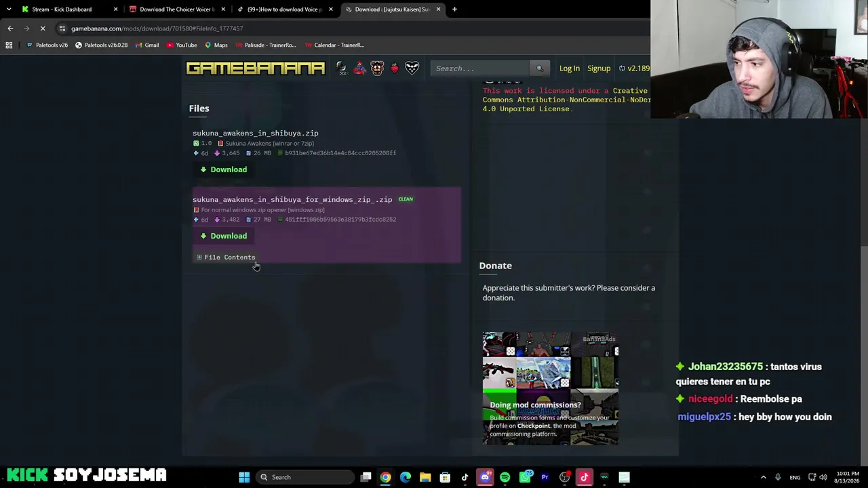The image size is (868, 488).
Task: Switch to the TikTok voice pack tab
Action: coord(285,9)
